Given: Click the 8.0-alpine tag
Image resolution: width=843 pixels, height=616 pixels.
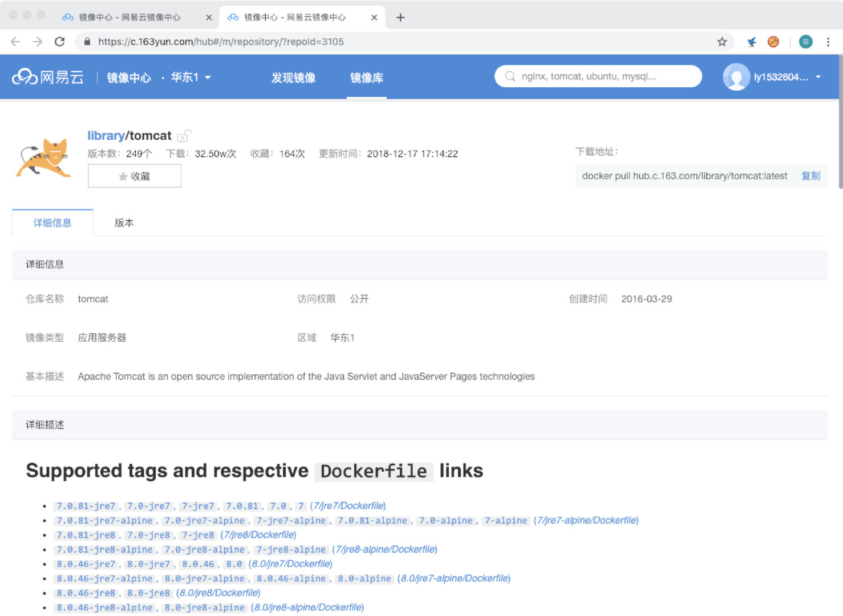Looking at the screenshot, I should [x=364, y=578].
